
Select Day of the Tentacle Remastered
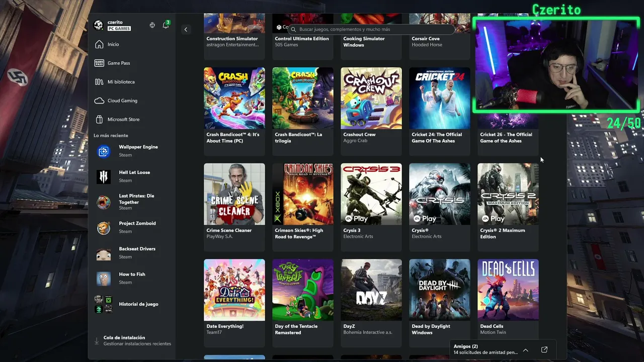pos(303,290)
